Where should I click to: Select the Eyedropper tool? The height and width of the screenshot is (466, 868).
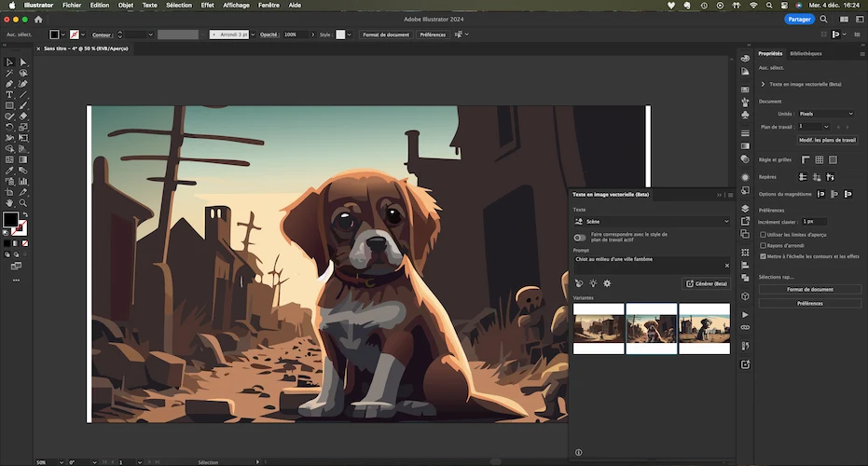pos(9,171)
